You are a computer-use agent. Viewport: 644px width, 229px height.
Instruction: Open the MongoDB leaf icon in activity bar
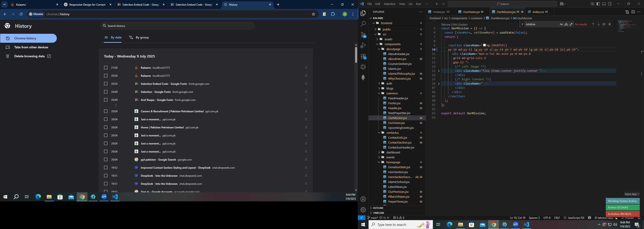[363, 78]
